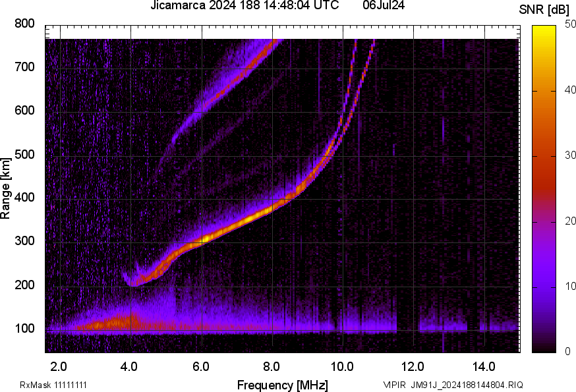Image resolution: width=576 pixels, height=392 pixels.
Task: Click the 14.0 frequency tick label
Action: [x=484, y=366]
